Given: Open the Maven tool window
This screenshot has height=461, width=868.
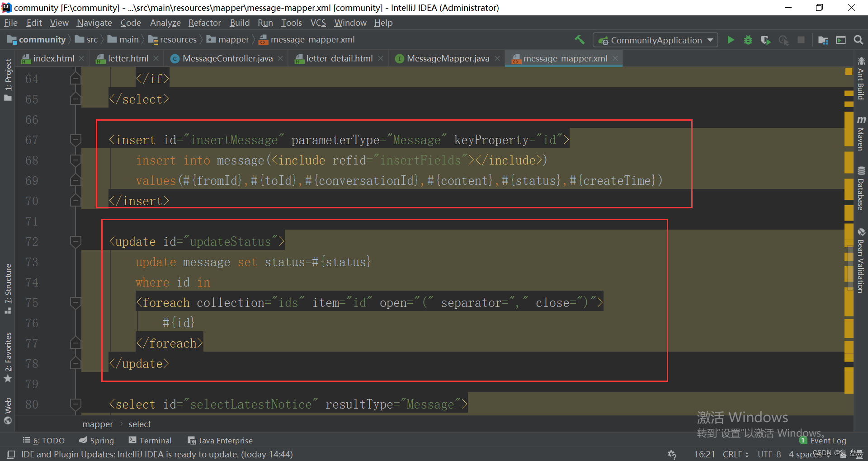Looking at the screenshot, I should tap(861, 133).
